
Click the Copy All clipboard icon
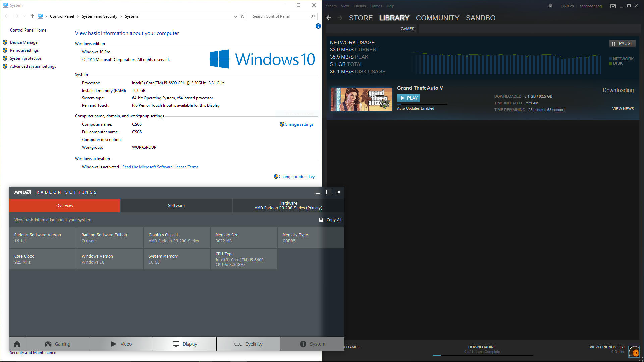pos(321,220)
